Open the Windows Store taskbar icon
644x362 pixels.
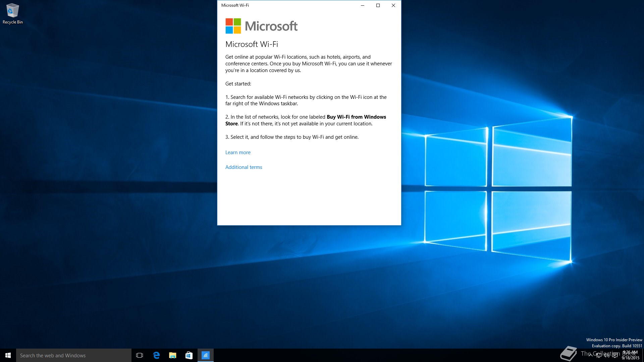[x=189, y=355]
